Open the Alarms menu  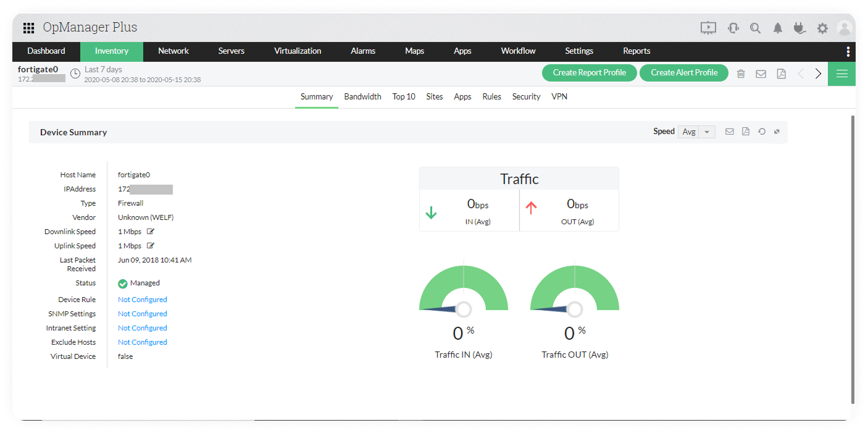(363, 51)
